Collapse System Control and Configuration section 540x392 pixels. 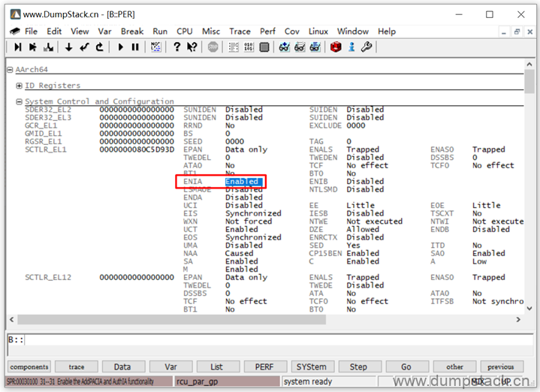[x=20, y=101]
